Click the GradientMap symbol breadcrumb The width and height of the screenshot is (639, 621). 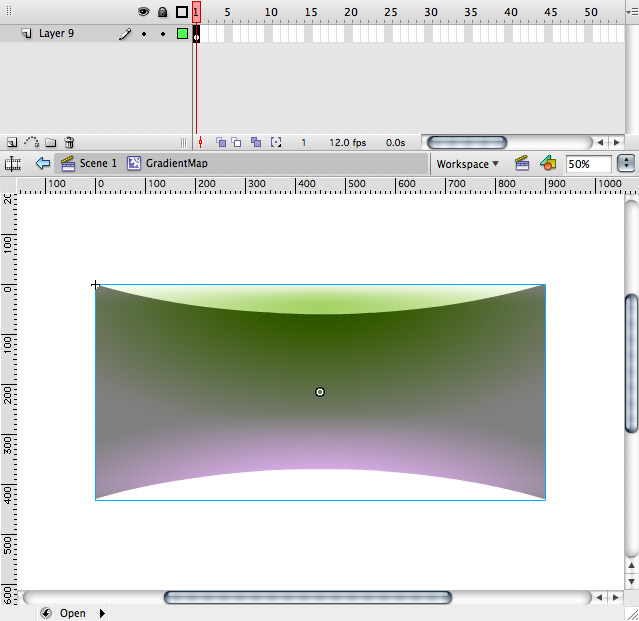click(x=175, y=163)
